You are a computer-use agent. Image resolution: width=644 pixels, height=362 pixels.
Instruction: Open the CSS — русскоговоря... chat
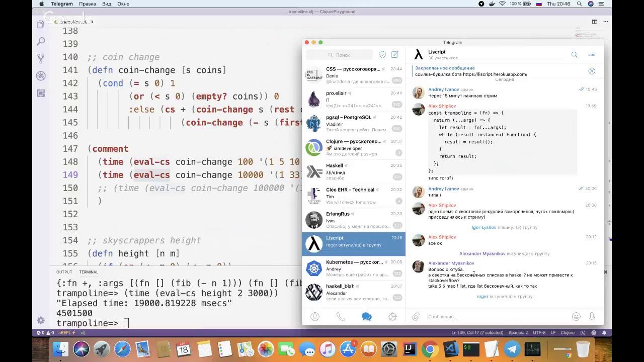click(x=354, y=75)
